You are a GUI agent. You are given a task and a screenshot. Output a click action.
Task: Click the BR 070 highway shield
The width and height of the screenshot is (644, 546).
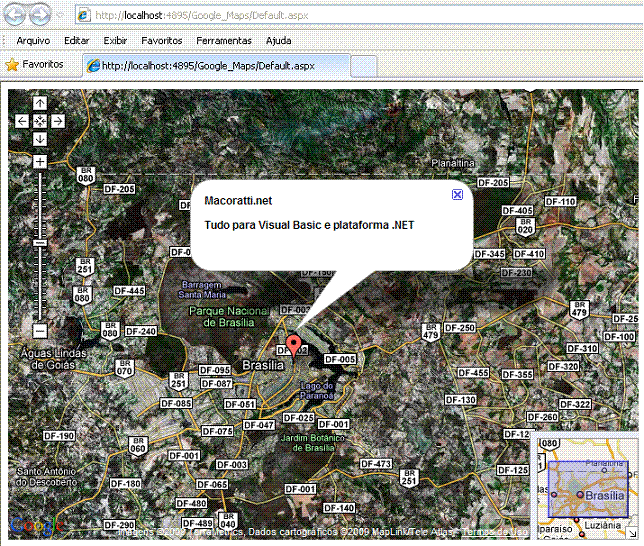(x=124, y=368)
